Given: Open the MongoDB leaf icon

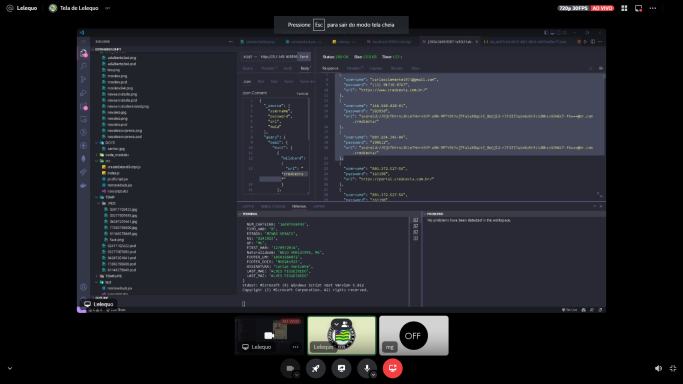Looking at the screenshot, I should (x=83, y=159).
